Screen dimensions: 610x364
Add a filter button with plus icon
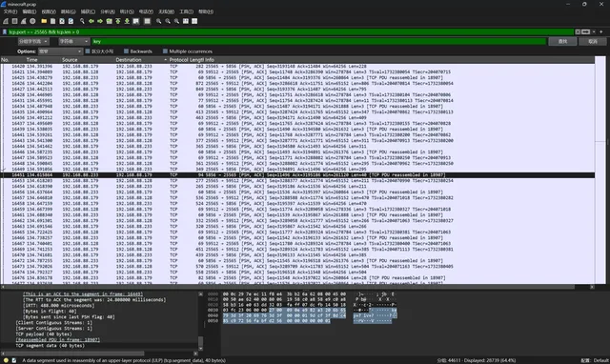[x=601, y=31]
